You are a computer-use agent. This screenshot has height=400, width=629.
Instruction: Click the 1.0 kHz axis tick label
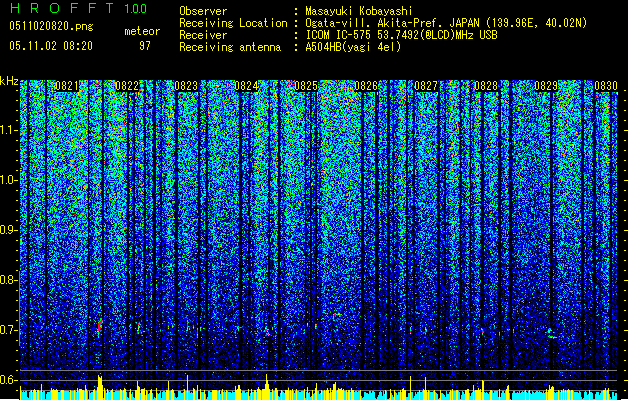point(9,180)
